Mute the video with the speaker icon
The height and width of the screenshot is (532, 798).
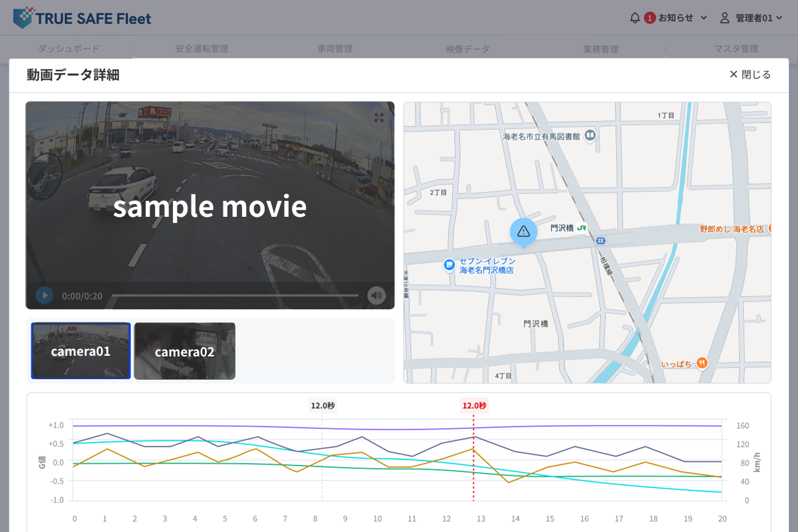(376, 295)
